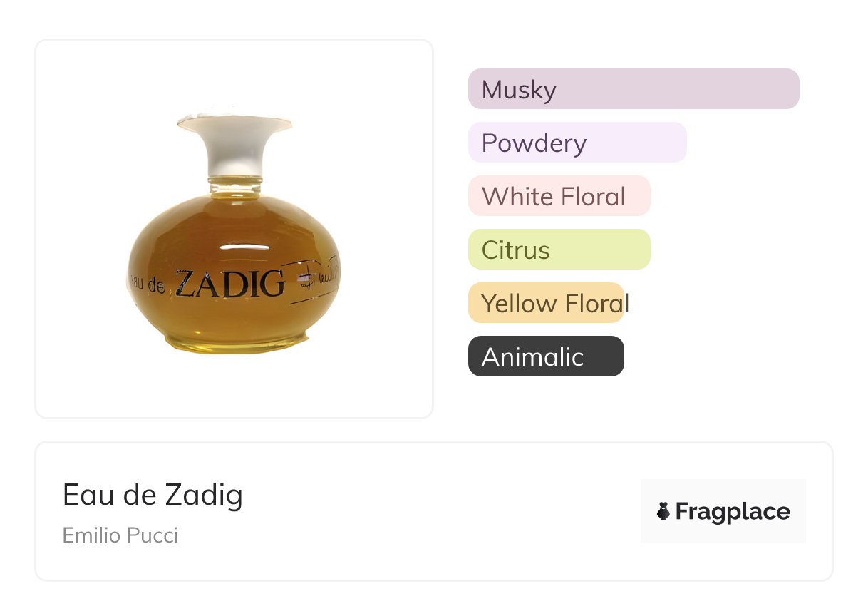Open the Emilio Pucci brand link
The width and height of the screenshot is (868, 616).
(120, 535)
